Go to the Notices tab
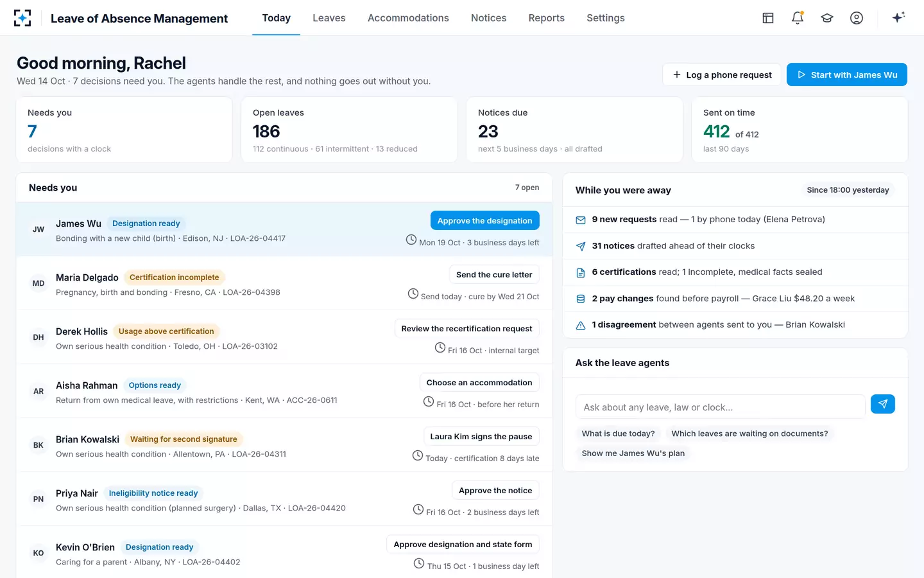The width and height of the screenshot is (924, 578). coord(489,18)
